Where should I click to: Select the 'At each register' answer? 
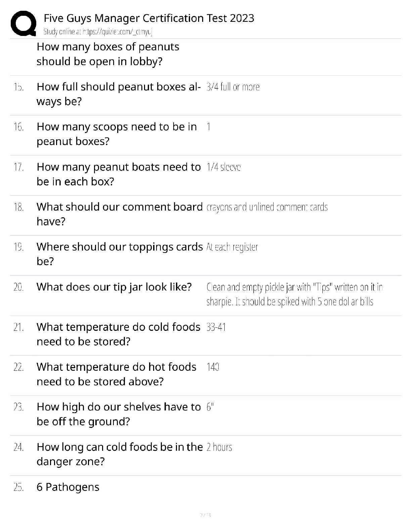(232, 247)
